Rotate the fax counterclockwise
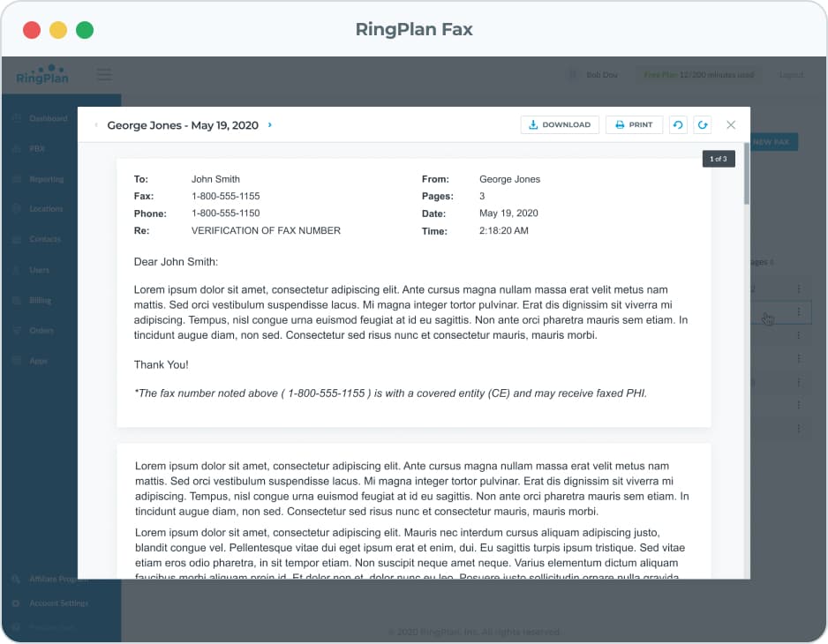Screen dimensions: 828x644 tap(678, 124)
